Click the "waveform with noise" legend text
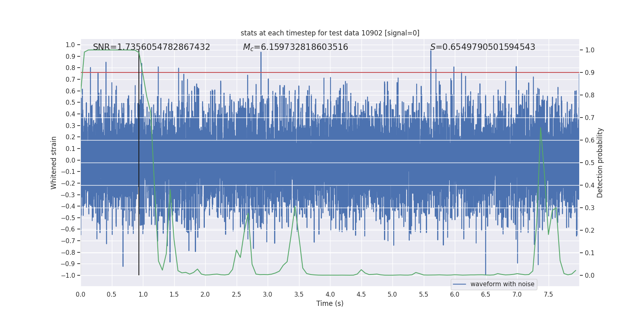644x322 pixels. pos(502,284)
